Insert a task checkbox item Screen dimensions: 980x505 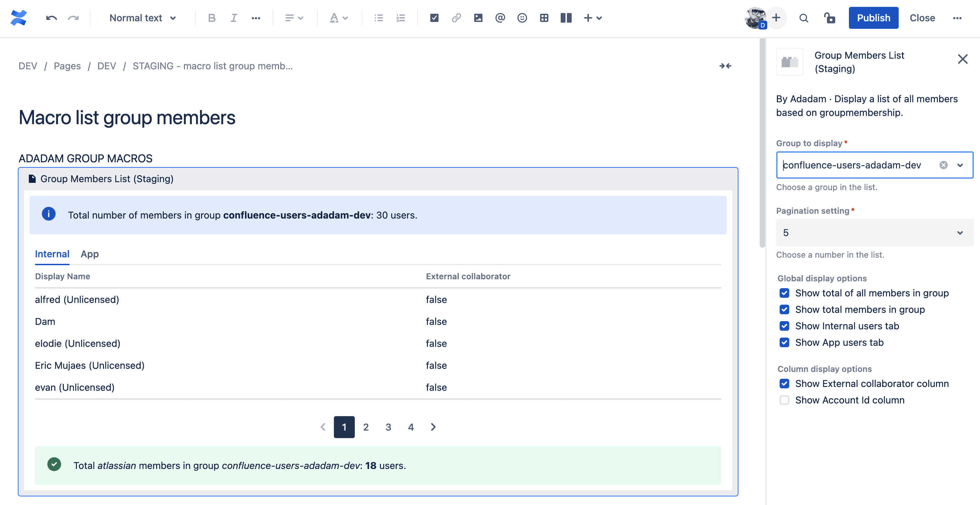point(434,18)
